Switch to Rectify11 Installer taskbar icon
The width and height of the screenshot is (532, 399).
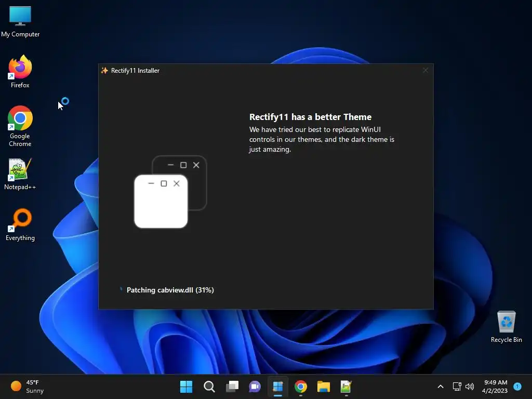tap(278, 387)
